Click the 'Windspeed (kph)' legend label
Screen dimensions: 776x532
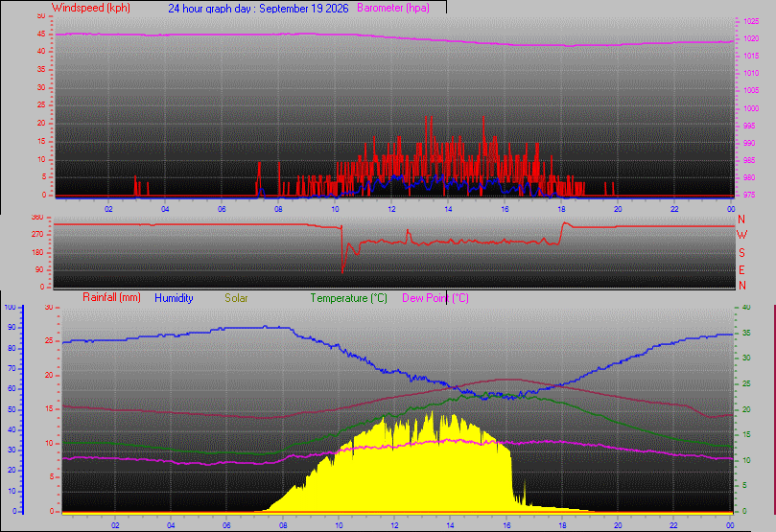click(x=90, y=8)
